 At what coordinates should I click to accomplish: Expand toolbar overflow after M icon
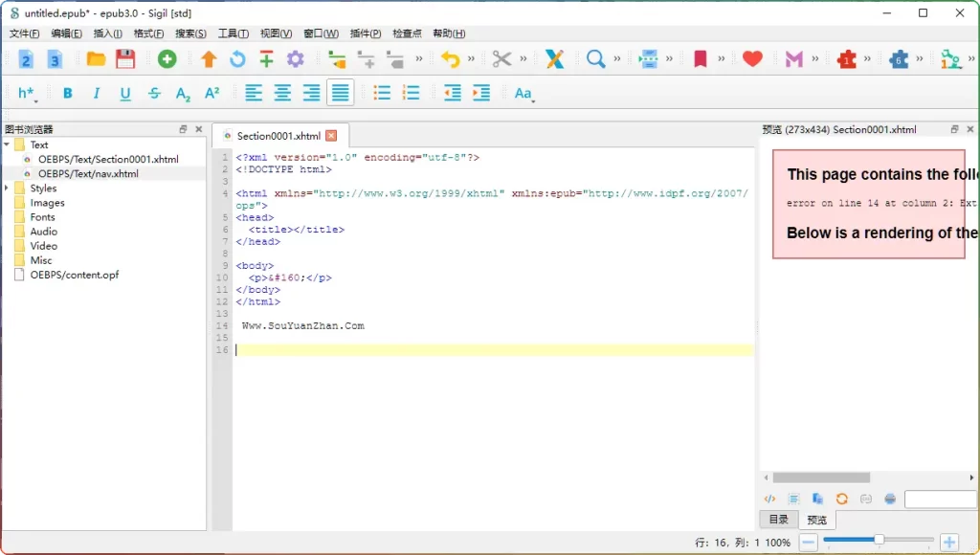pos(815,59)
